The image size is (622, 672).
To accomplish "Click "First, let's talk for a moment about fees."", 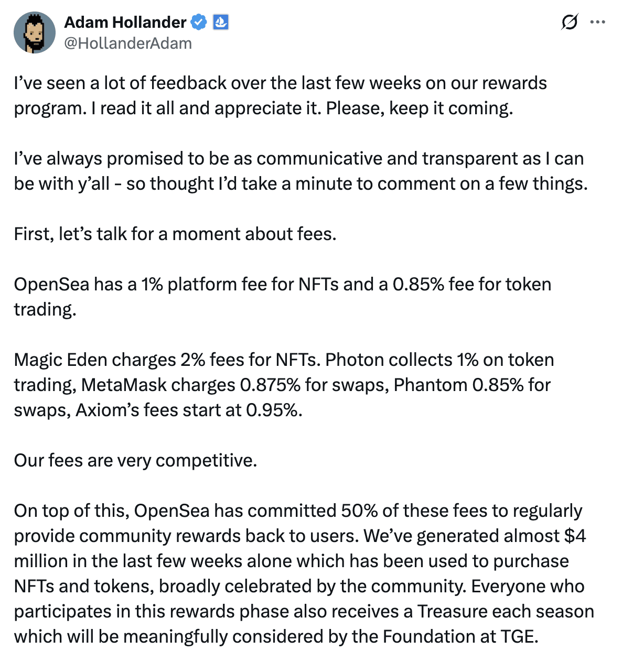I will 175,234.
